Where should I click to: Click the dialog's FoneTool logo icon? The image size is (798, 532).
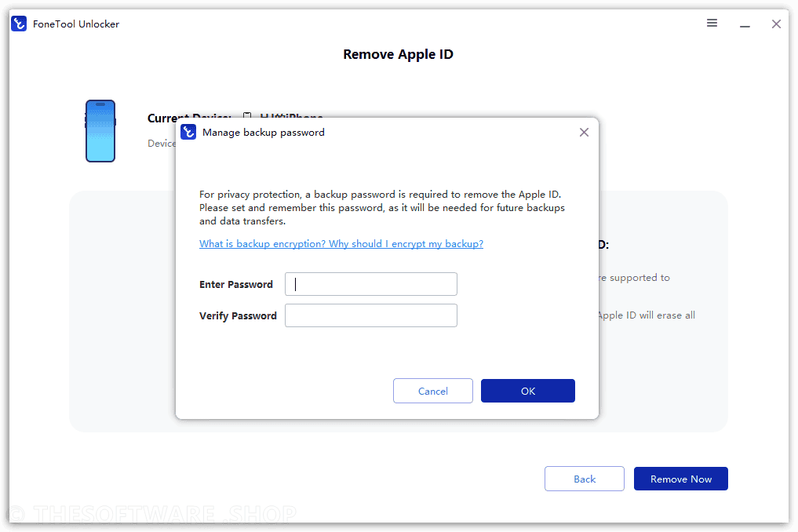188,132
